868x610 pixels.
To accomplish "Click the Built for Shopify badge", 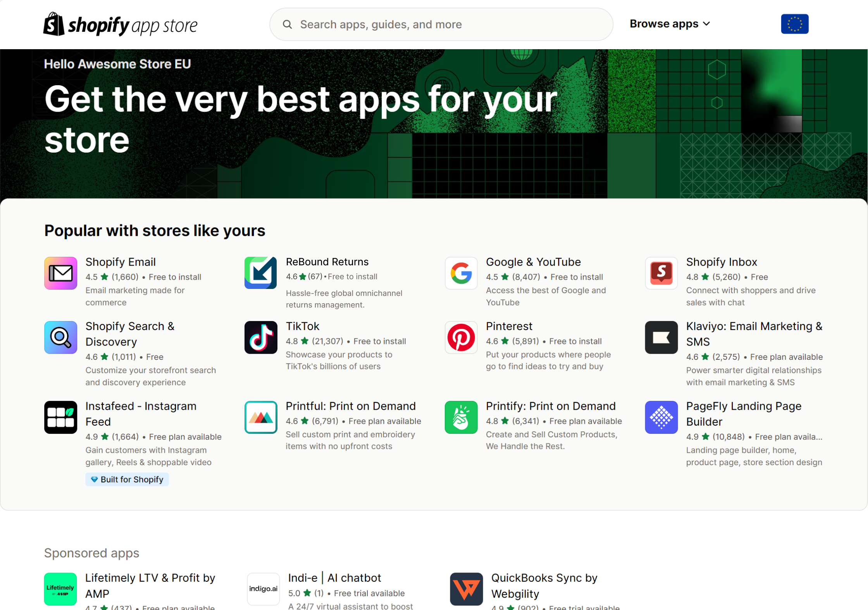I will point(127,479).
